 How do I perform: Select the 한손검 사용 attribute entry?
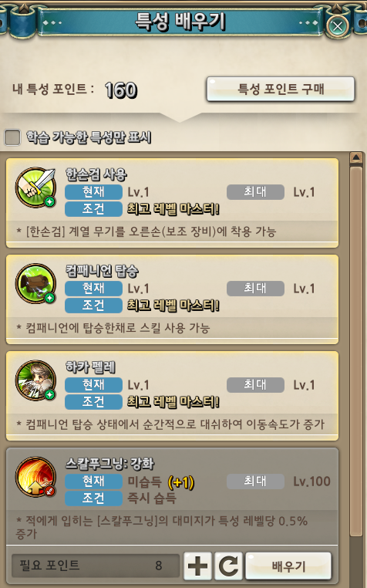tap(172, 203)
